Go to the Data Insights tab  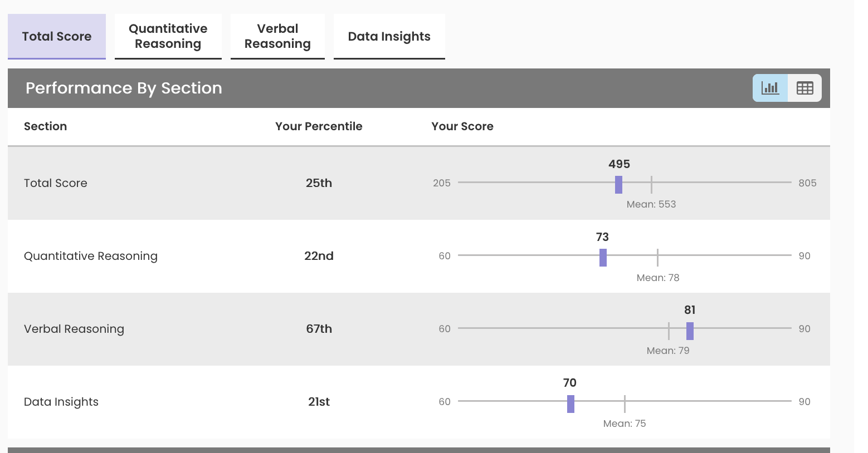[x=389, y=36]
